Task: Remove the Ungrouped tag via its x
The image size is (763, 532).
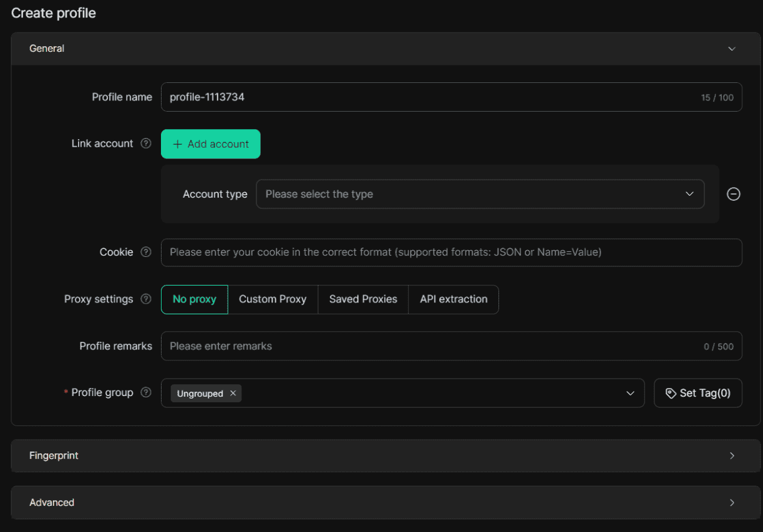Action: (233, 393)
